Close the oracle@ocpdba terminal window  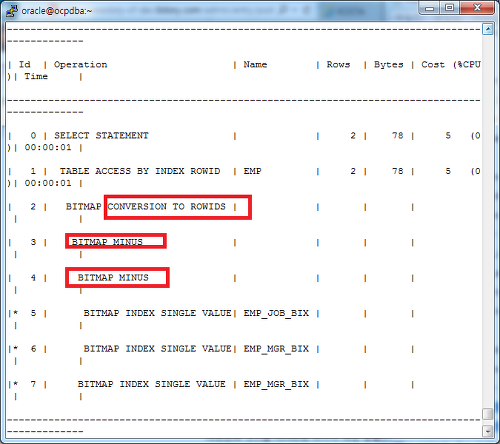click(x=477, y=8)
